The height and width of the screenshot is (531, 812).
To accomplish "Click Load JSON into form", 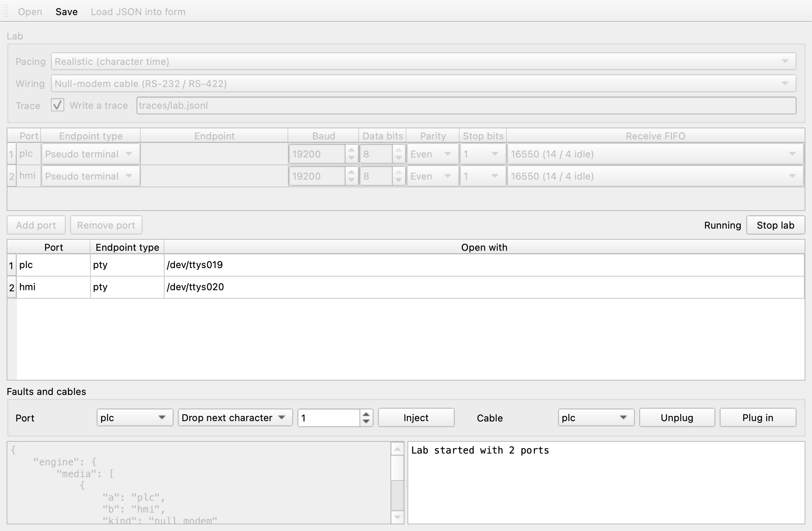I will click(138, 12).
